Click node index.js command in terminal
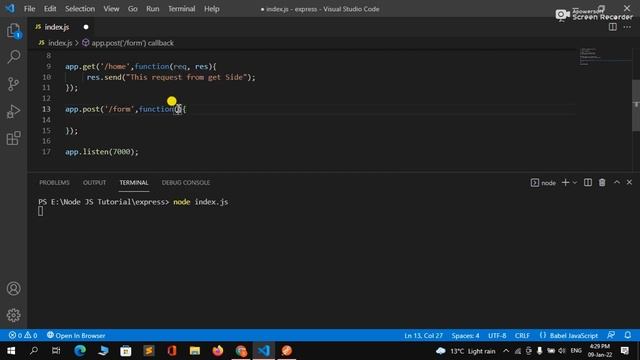Viewport: 640px width, 360px height. point(200,202)
